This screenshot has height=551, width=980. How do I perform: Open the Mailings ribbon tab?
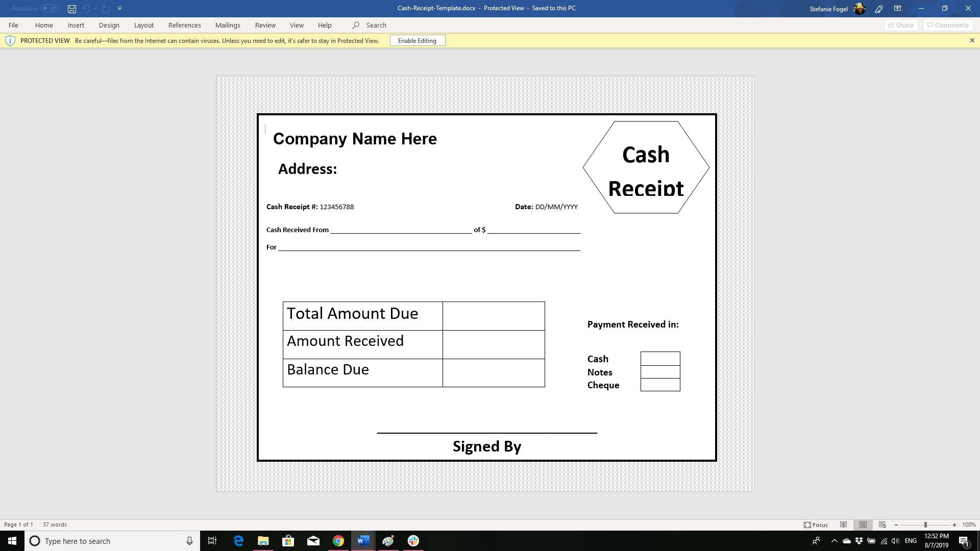(x=228, y=25)
